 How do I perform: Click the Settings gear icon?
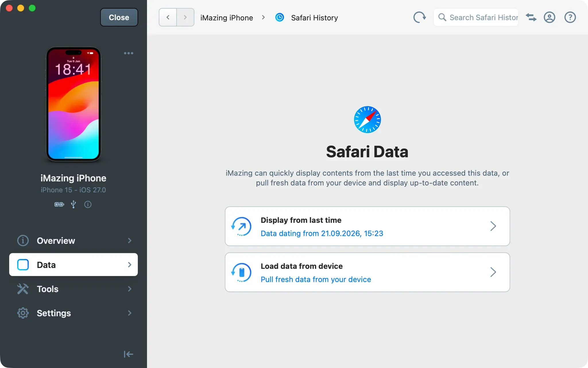pos(23,313)
